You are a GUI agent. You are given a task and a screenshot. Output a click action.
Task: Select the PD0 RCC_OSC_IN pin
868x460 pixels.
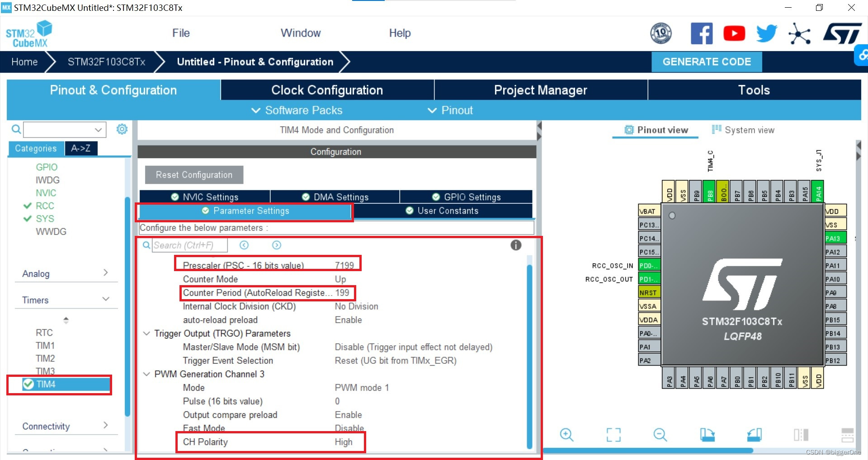click(x=650, y=265)
